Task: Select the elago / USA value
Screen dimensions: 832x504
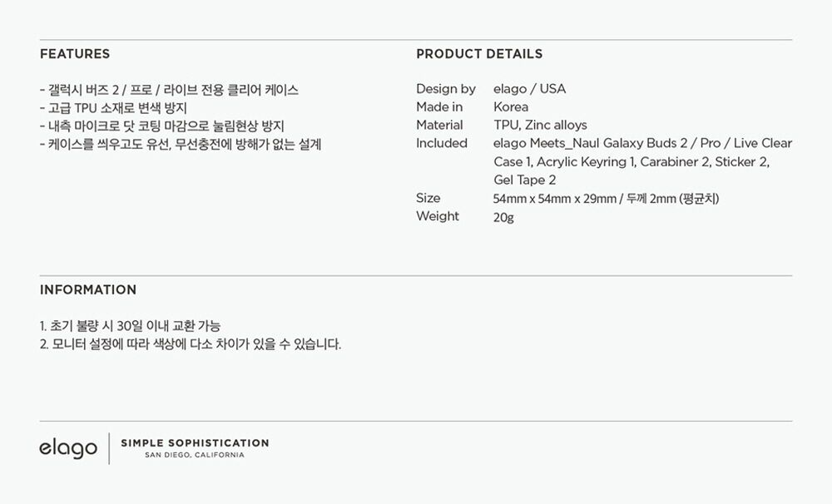Action: pyautogui.click(x=529, y=89)
